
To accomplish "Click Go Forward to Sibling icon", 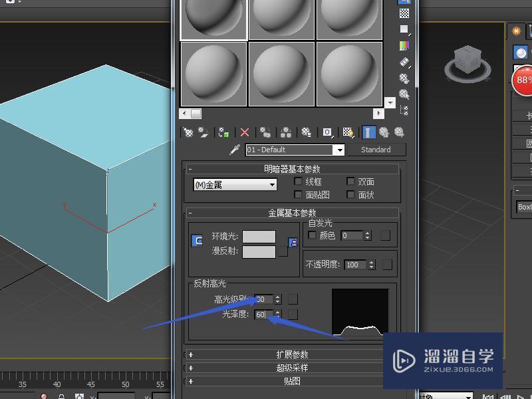I will 400,132.
